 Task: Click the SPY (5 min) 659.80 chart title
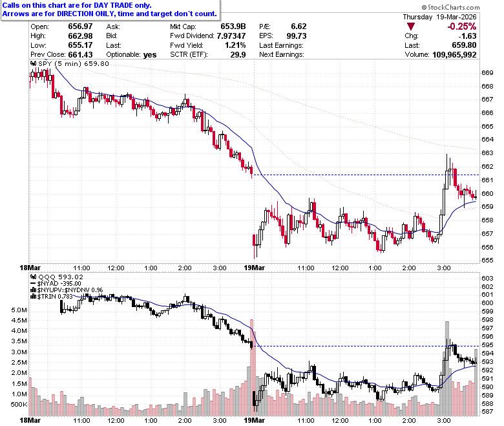(74, 63)
